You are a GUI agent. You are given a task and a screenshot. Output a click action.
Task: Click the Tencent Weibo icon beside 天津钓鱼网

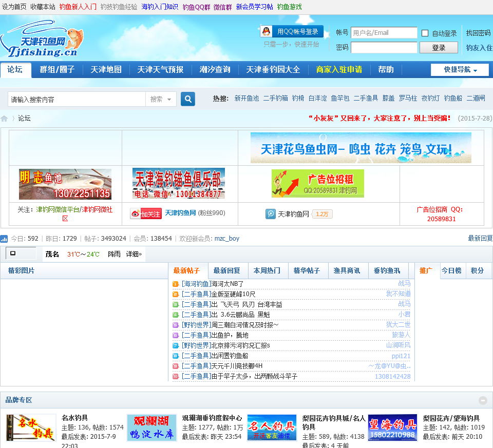271,214
